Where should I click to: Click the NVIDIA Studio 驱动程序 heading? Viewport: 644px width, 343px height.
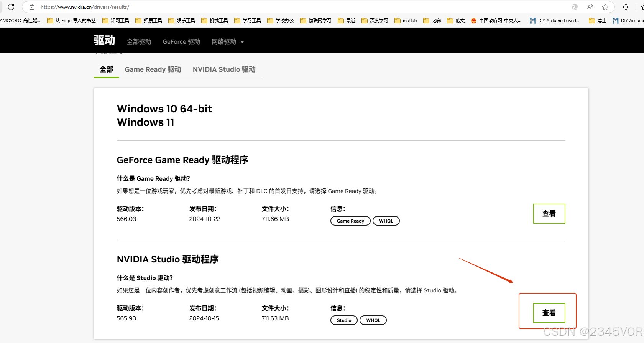pyautogui.click(x=168, y=259)
